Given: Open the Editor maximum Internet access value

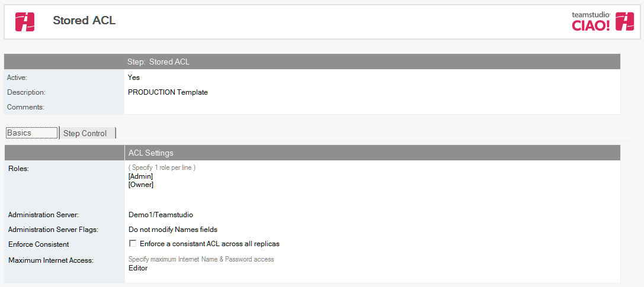Looking at the screenshot, I should click(138, 268).
